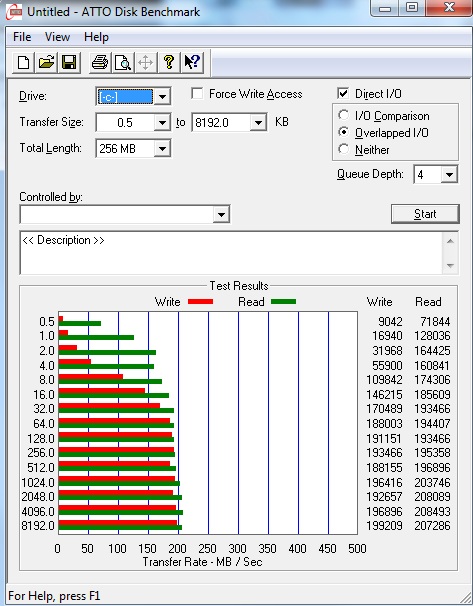The height and width of the screenshot is (606, 473).
Task: Open the File menu
Action: (22, 37)
